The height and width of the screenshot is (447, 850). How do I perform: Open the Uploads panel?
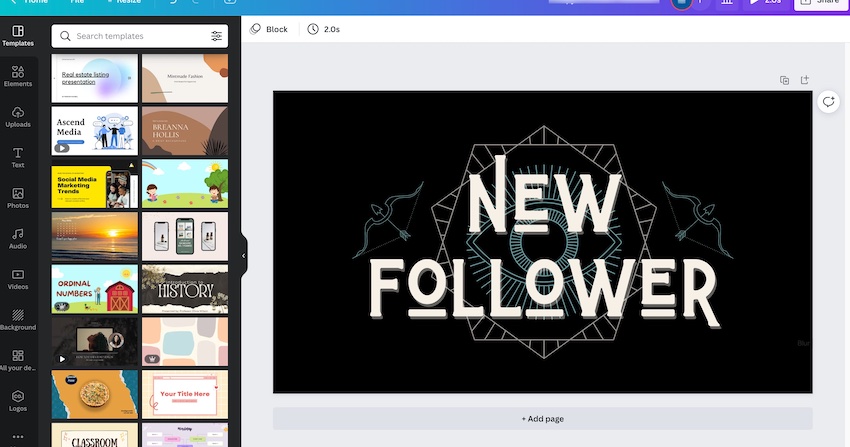point(18,117)
